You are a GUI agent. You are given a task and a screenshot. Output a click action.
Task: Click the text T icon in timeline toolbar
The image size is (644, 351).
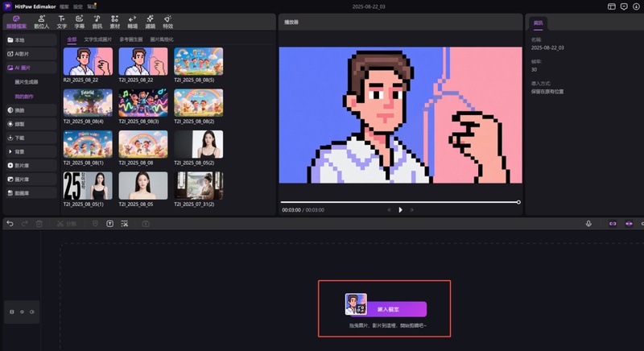[109, 224]
